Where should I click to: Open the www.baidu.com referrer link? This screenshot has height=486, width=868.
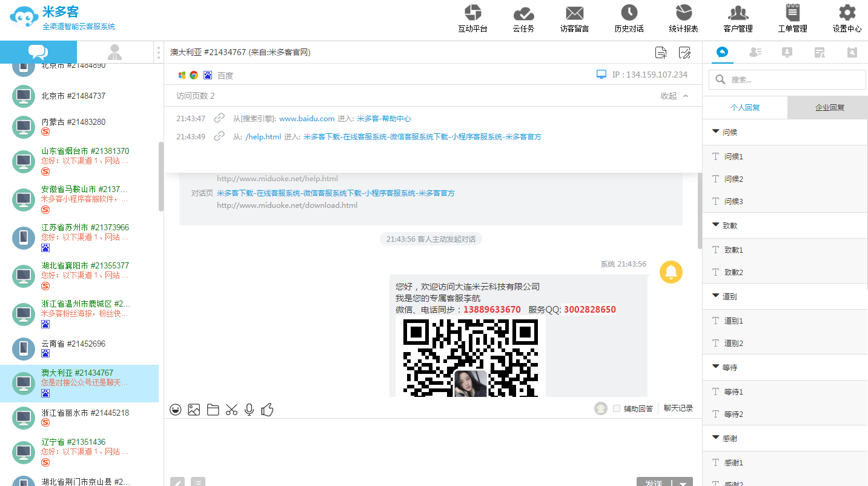[x=306, y=119]
